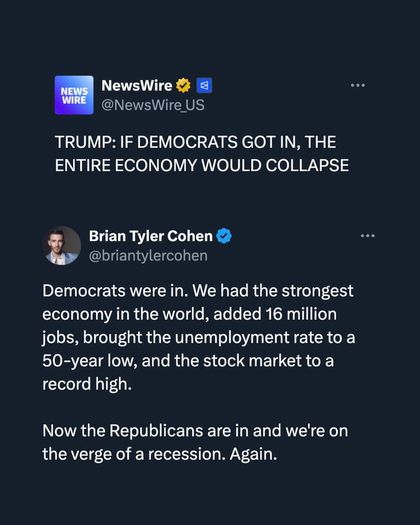Image resolution: width=420 pixels, height=525 pixels.
Task: Click the text 'ENTIRE ECONOMY WOULD COLLAPSE'
Action: 202,165
